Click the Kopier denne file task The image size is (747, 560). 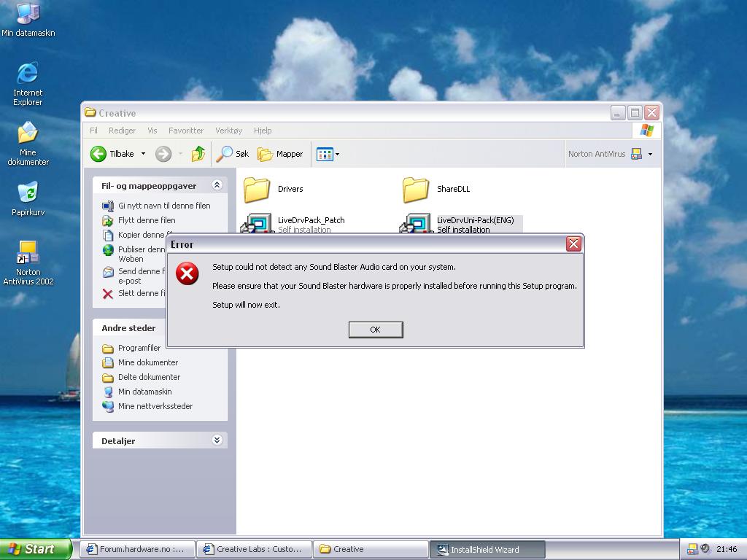click(134, 236)
